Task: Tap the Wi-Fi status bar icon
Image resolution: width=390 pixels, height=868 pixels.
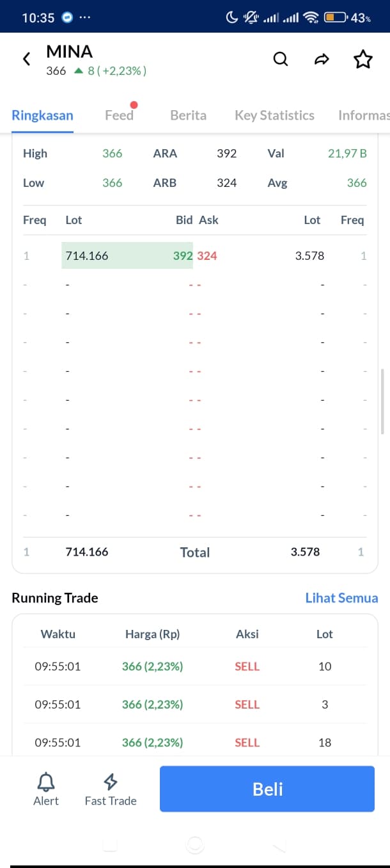Action: point(311,18)
